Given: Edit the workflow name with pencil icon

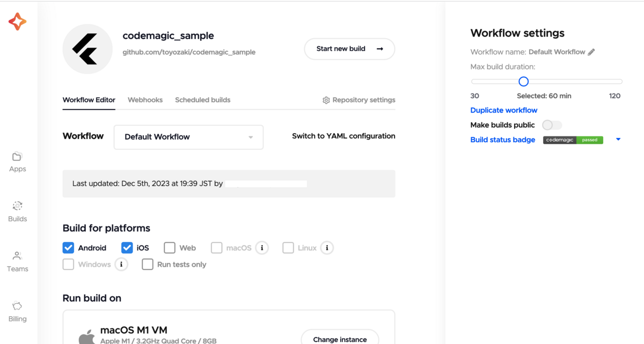Looking at the screenshot, I should 591,52.
